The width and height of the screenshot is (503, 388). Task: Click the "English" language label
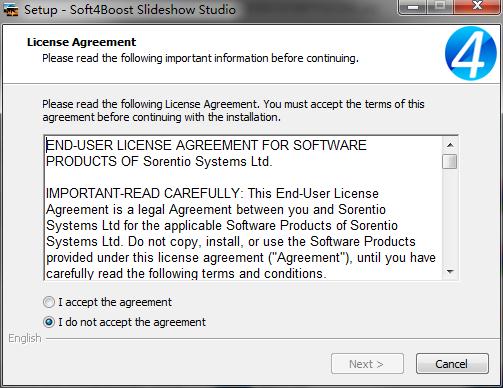click(x=25, y=338)
